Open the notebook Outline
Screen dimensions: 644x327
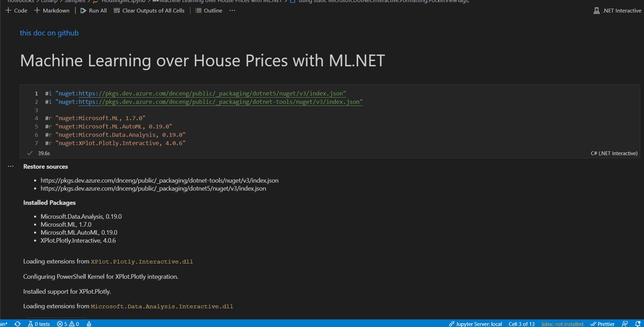(209, 10)
